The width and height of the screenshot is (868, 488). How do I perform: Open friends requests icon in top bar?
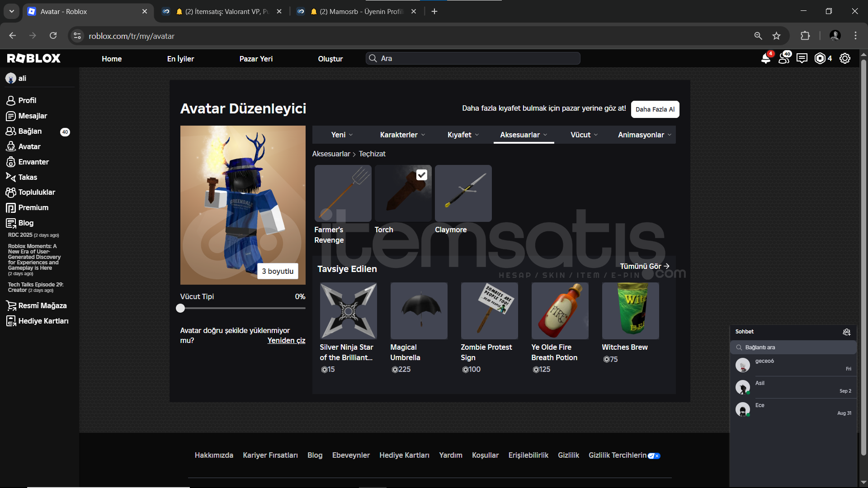click(x=784, y=58)
